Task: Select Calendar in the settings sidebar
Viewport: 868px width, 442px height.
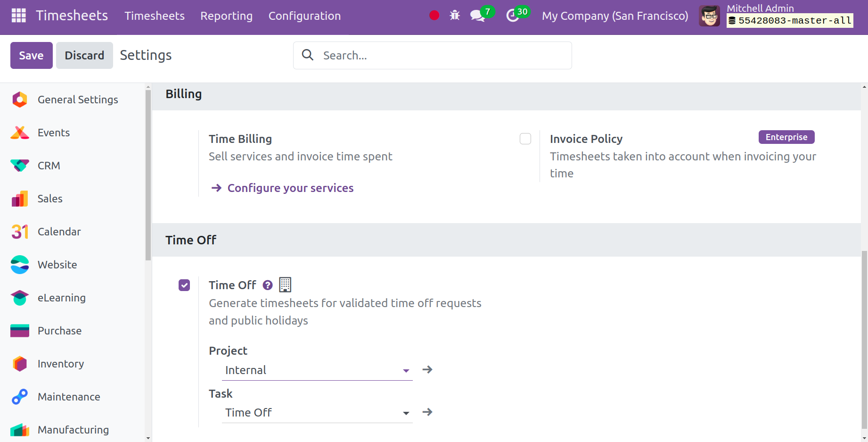Action: [x=73, y=232]
